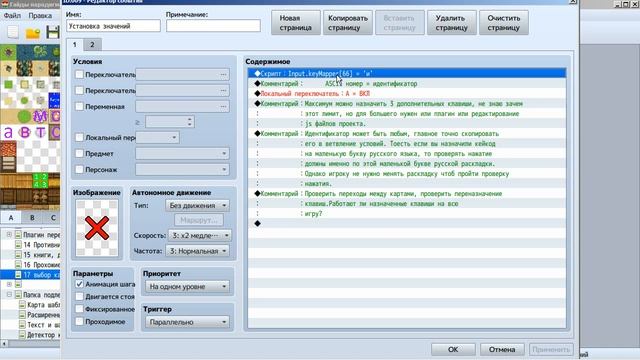
Task: Click the map tree horizontal scrollbar left arrow
Action: pyautogui.click(x=4, y=344)
